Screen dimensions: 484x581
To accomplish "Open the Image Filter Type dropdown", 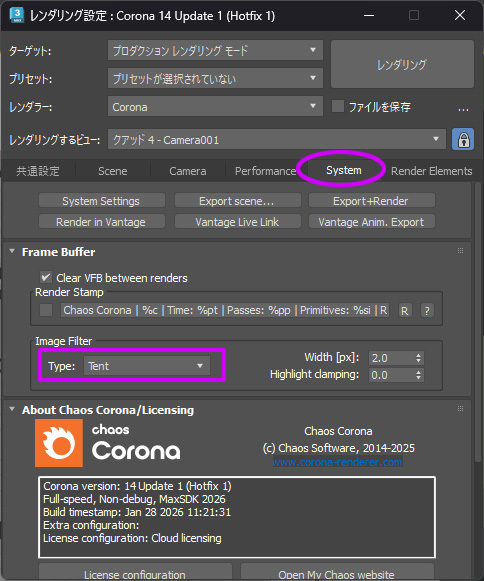I will coord(147,366).
